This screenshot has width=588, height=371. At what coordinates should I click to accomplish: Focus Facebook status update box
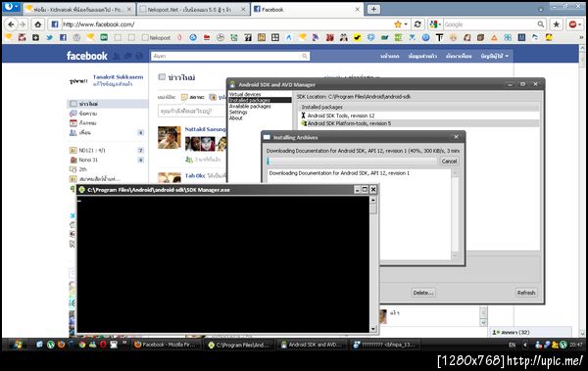point(192,112)
